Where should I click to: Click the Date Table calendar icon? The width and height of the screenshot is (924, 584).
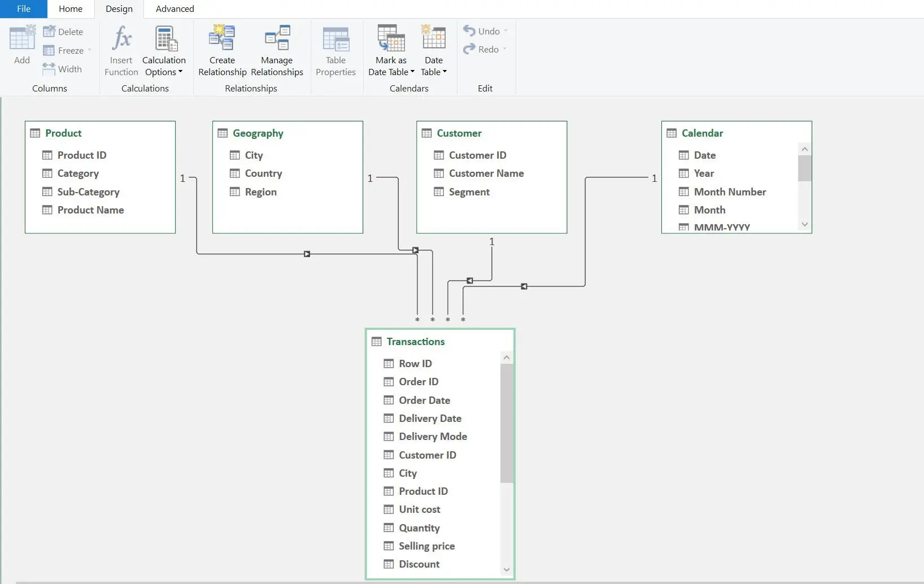434,37
